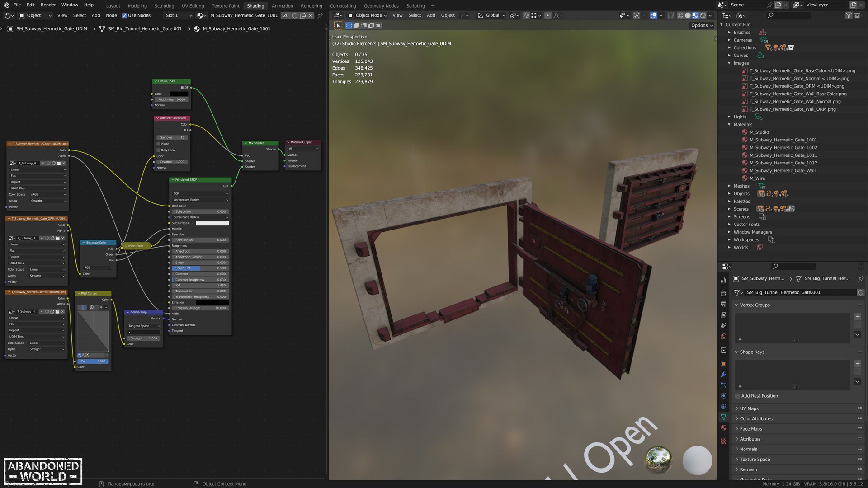The height and width of the screenshot is (488, 868).
Task: Uncheck the Use Nodes checkbox
Action: click(124, 15)
